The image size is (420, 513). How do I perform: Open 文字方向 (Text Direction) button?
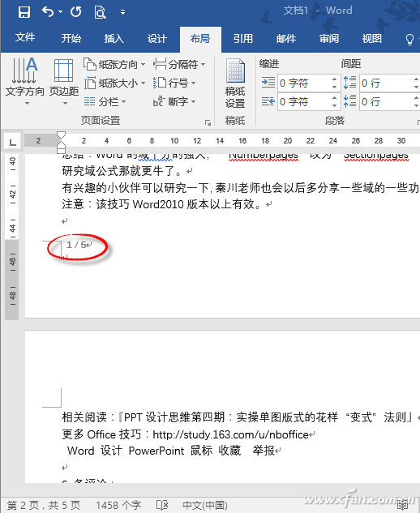25,81
